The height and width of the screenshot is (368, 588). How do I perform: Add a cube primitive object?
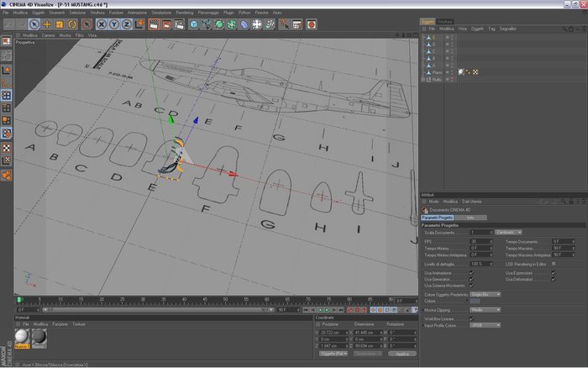[194, 24]
